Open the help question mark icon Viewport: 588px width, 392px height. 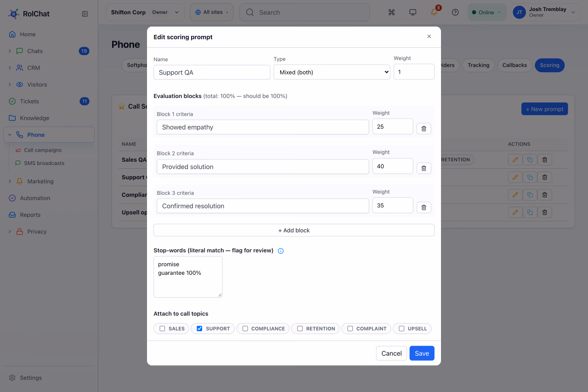455,12
